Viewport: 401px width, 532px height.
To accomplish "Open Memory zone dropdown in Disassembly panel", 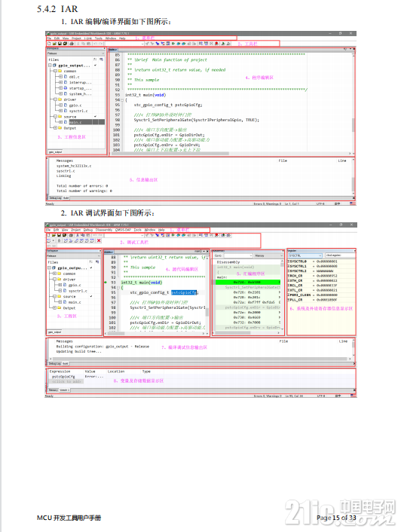I will click(x=268, y=255).
